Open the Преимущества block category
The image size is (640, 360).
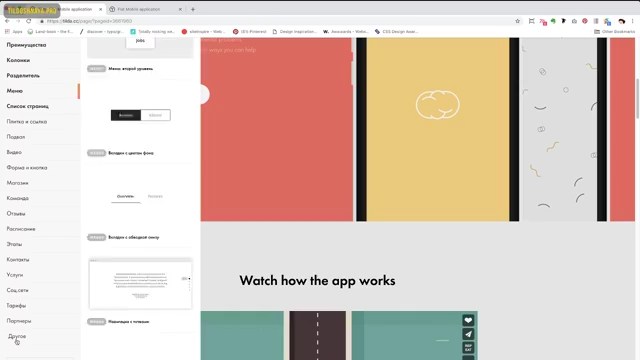[x=26, y=45]
